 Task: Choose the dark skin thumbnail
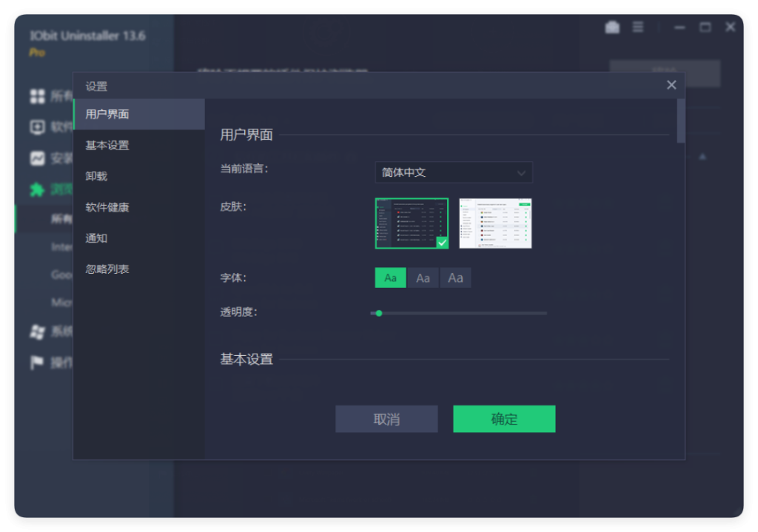[412, 223]
